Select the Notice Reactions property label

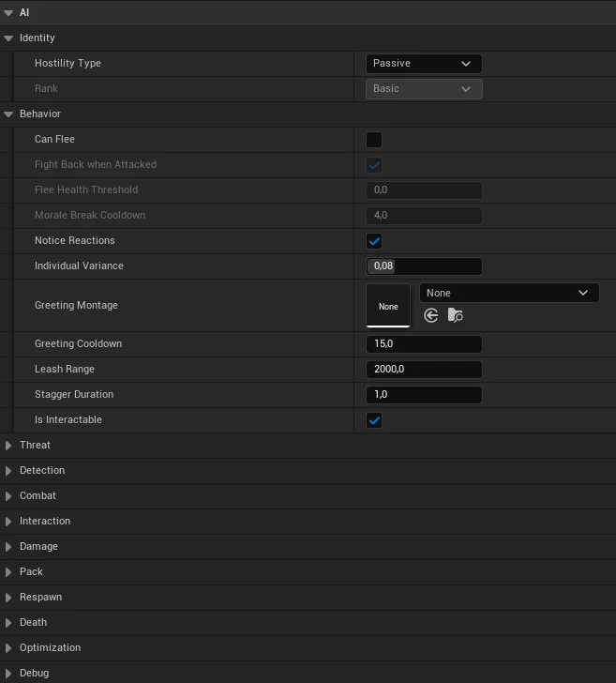pos(75,240)
